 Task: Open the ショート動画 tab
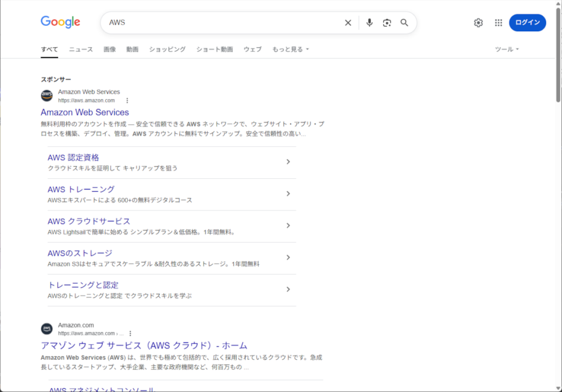pos(215,49)
